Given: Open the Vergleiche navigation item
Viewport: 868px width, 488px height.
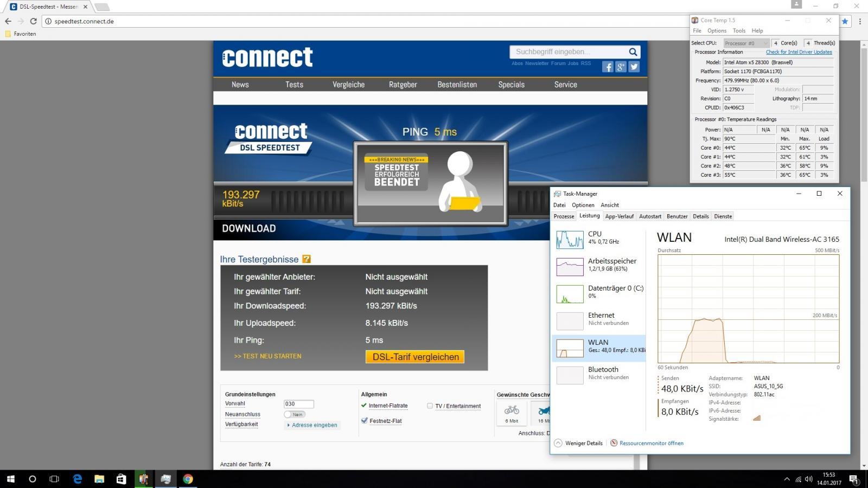Looking at the screenshot, I should [x=349, y=85].
